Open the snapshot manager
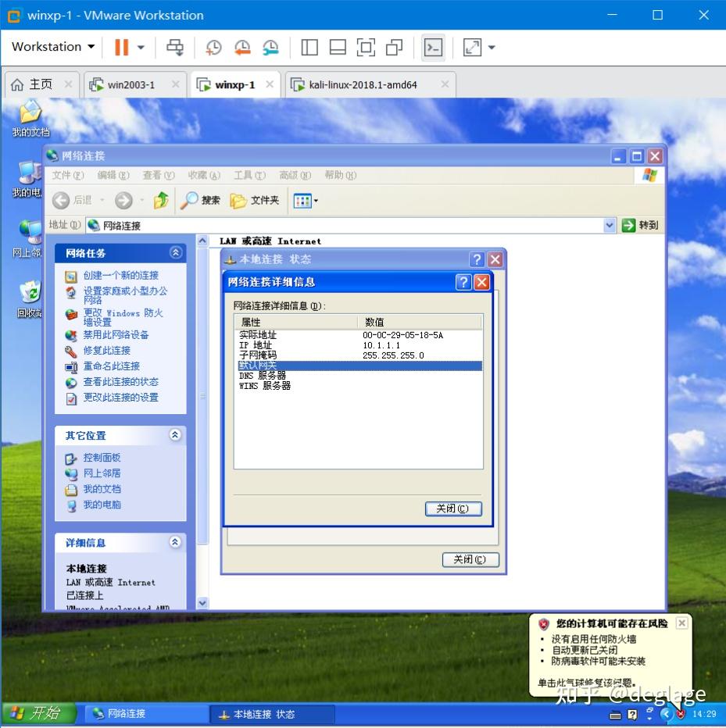Screen dimensions: 726x728 pos(270,47)
